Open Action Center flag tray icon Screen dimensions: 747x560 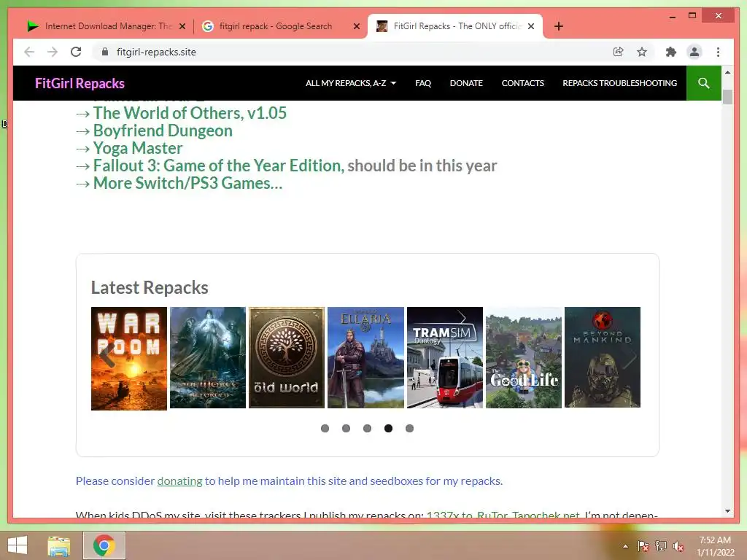[x=643, y=546]
